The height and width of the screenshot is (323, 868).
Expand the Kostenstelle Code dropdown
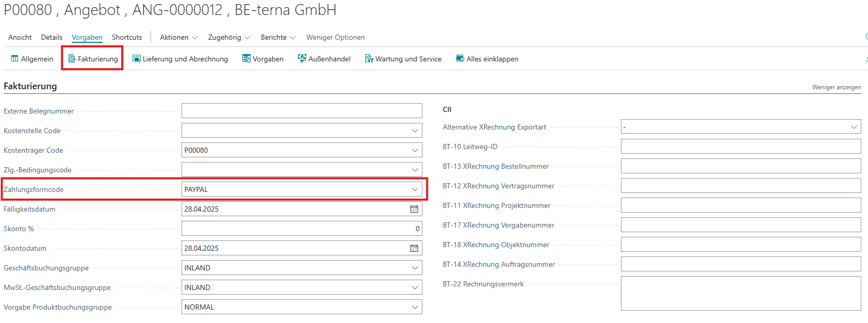[415, 131]
